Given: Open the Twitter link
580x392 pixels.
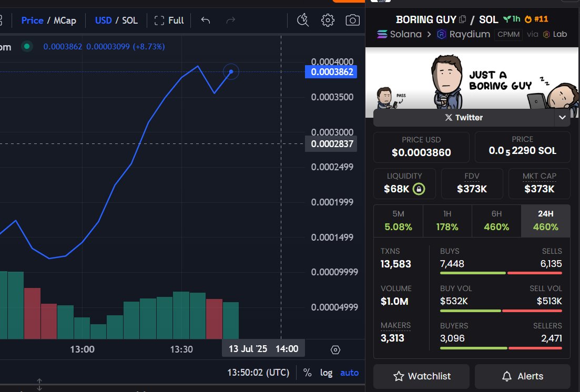Looking at the screenshot, I should coord(464,117).
